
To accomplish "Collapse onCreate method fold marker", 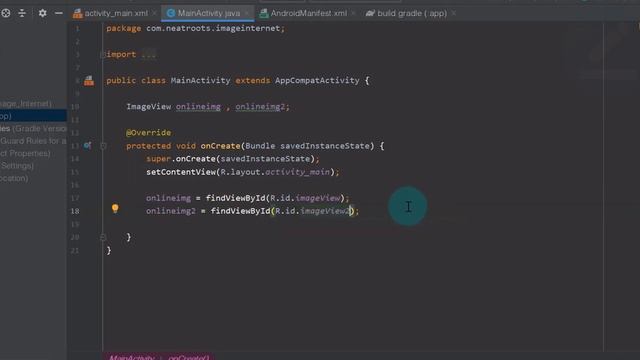I will pyautogui.click(x=103, y=146).
